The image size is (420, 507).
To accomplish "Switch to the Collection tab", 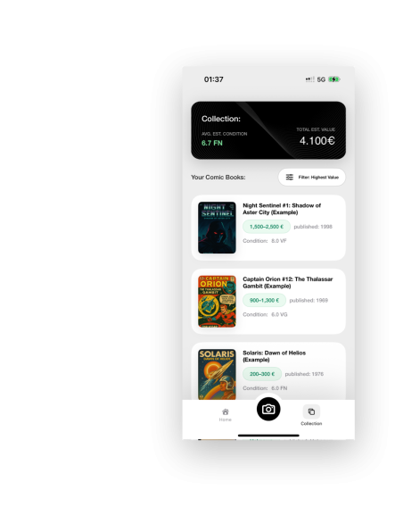I will pos(311,415).
